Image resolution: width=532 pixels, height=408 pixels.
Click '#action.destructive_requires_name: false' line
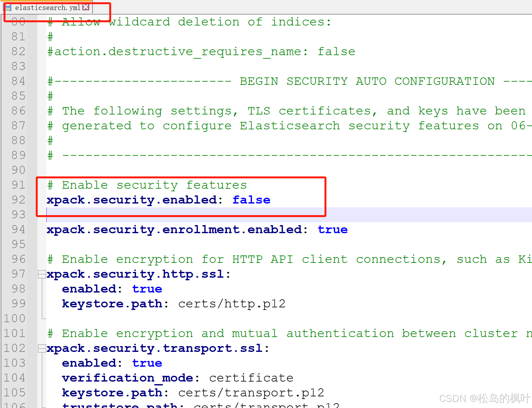201,52
